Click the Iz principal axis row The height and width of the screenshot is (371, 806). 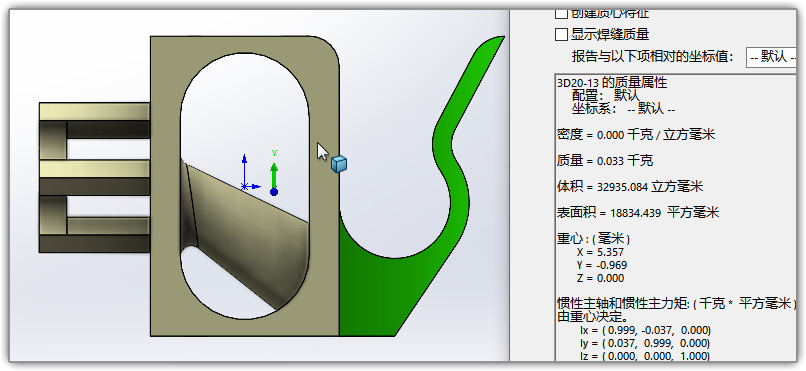pyautogui.click(x=645, y=356)
